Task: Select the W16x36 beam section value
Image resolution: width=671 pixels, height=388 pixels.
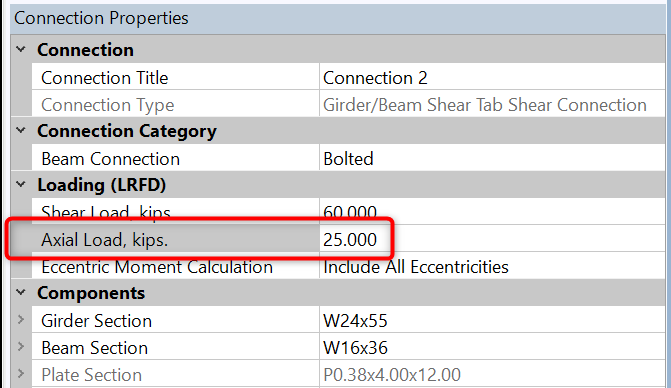Action: 355,348
